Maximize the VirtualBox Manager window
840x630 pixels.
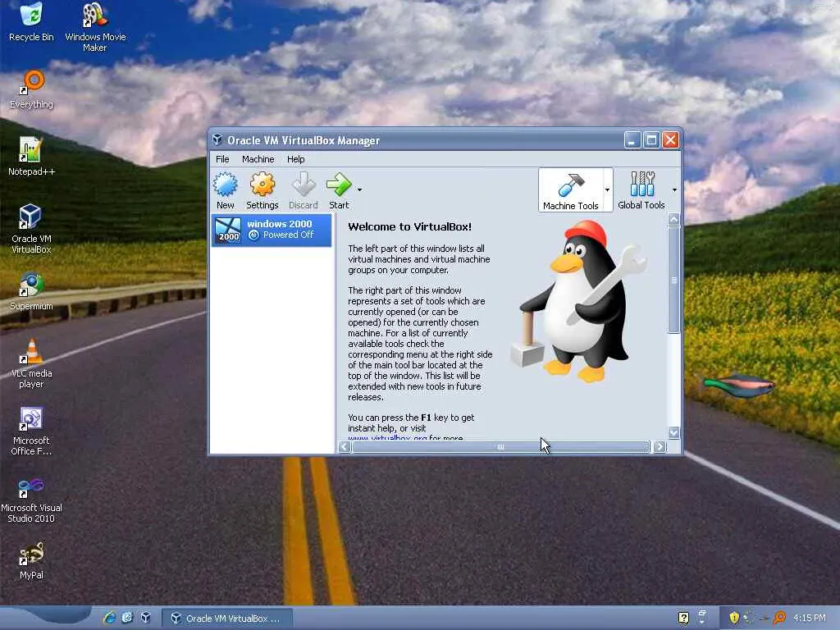[x=651, y=140]
